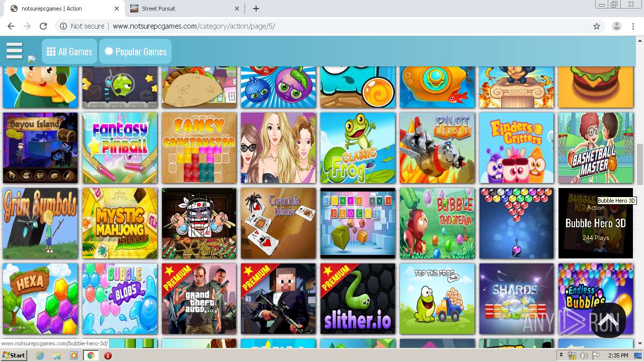Open Pilot Heroes game
The width and height of the screenshot is (644, 362).
pos(437,148)
